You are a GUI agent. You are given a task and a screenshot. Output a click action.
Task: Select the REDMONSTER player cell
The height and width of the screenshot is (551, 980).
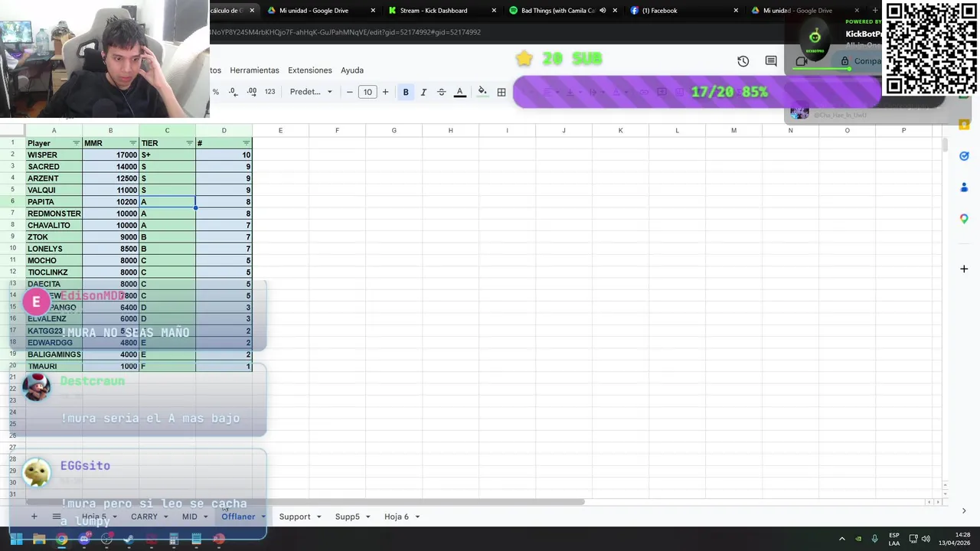[54, 214]
